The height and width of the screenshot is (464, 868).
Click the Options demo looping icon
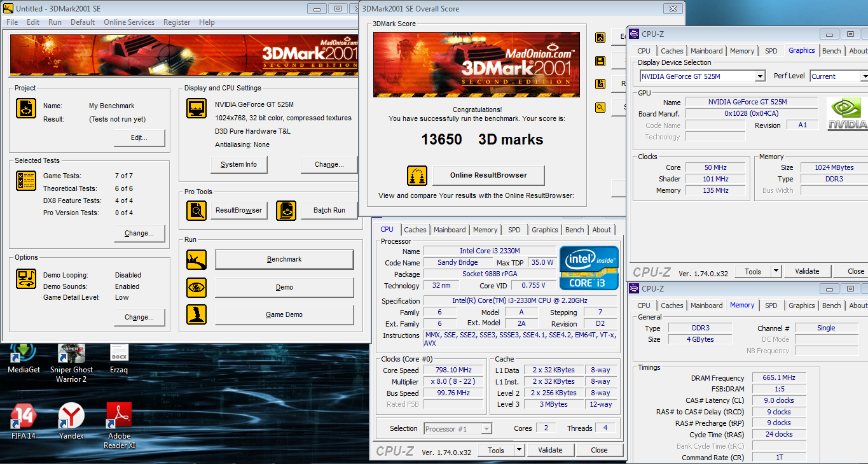click(x=26, y=279)
